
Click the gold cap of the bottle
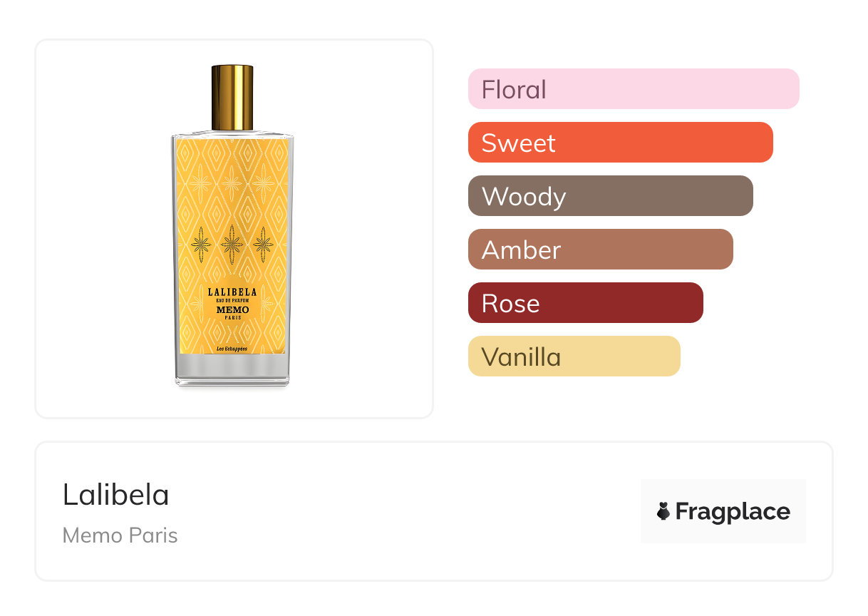click(x=232, y=98)
